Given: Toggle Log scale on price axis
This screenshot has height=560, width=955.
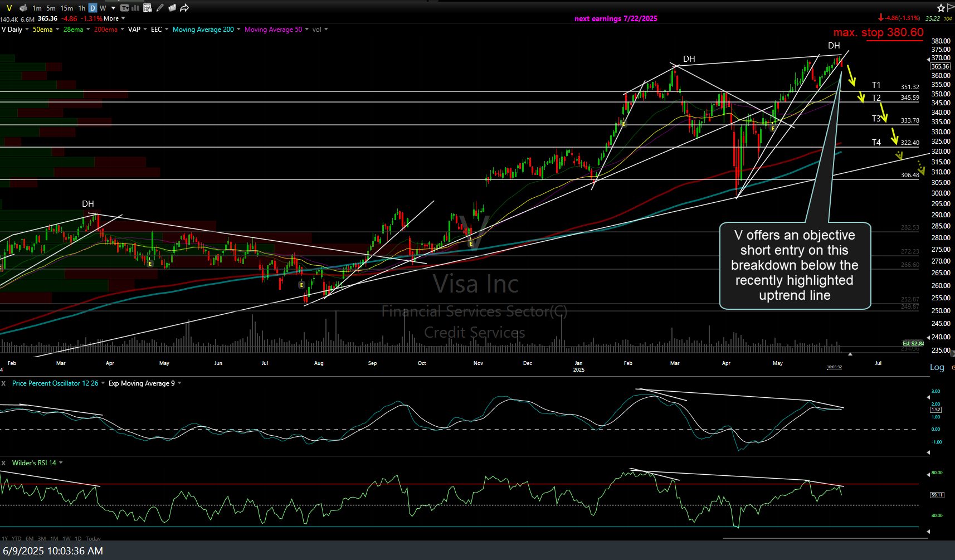Looking at the screenshot, I should 937,367.
